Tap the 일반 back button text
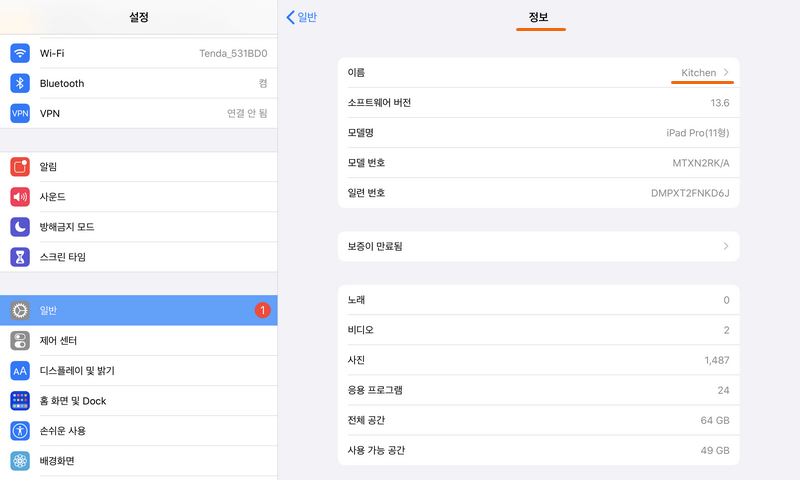Screen dimensions: 800x480 tap(307, 17)
